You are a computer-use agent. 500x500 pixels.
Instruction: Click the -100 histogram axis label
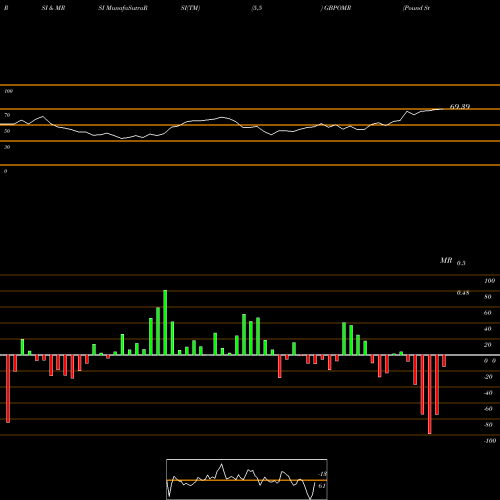pos(490,441)
